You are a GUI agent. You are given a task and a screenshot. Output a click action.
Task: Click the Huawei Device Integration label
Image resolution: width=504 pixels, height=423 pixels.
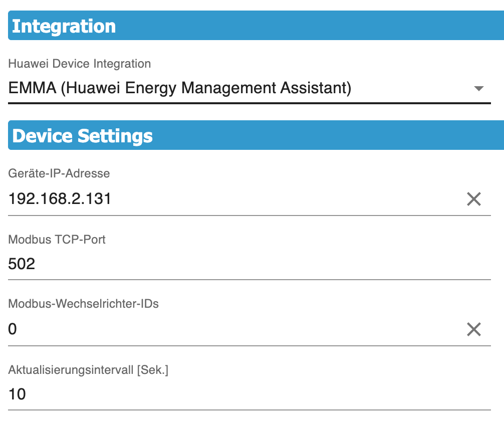click(x=80, y=64)
